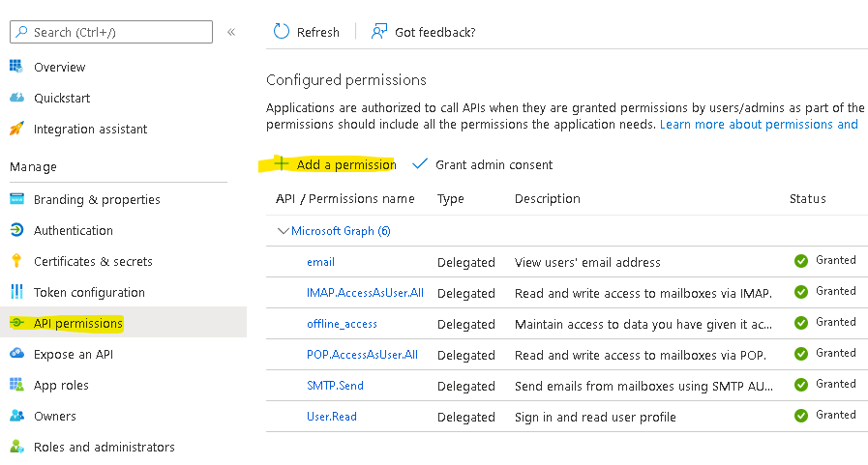This screenshot has height=465, width=868.
Task: Click the Integration assistant rocket icon
Action: [16, 129]
